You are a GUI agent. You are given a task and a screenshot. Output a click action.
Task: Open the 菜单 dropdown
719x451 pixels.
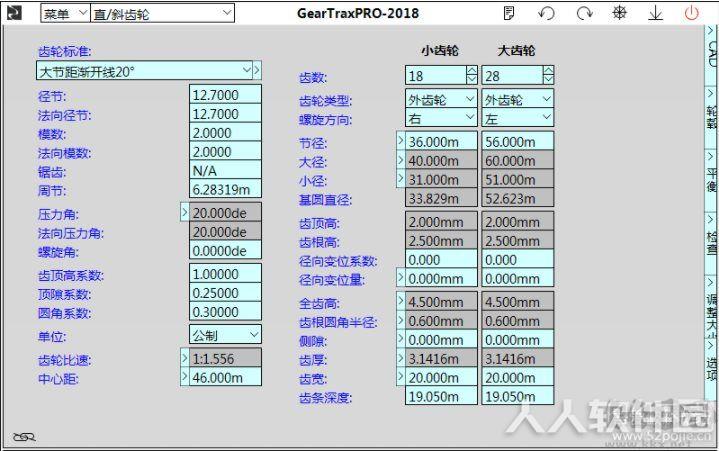click(65, 13)
